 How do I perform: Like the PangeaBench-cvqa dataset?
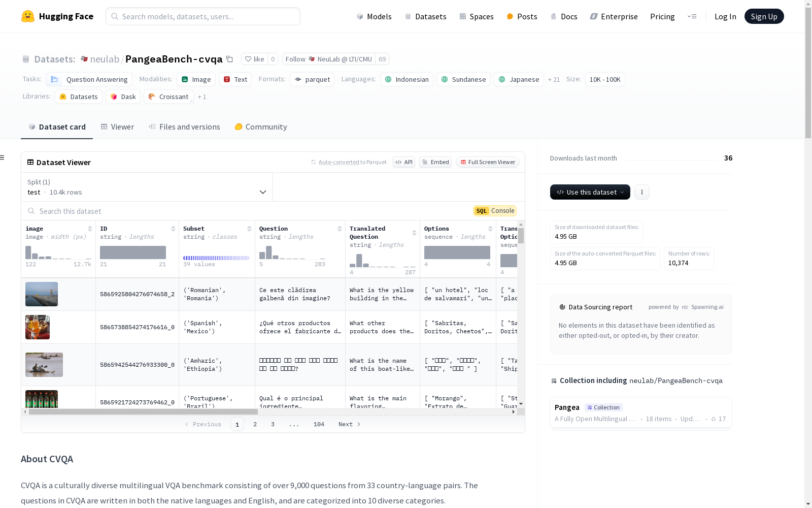tap(255, 59)
